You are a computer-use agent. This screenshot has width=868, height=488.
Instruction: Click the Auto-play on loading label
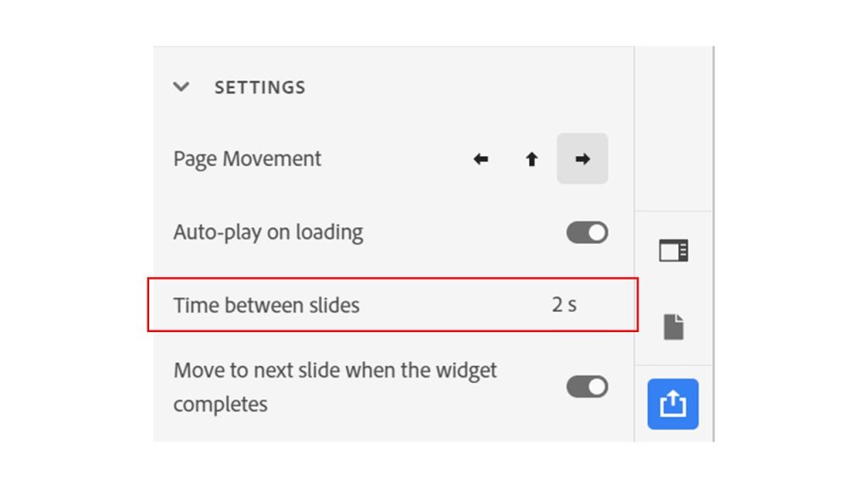point(269,232)
